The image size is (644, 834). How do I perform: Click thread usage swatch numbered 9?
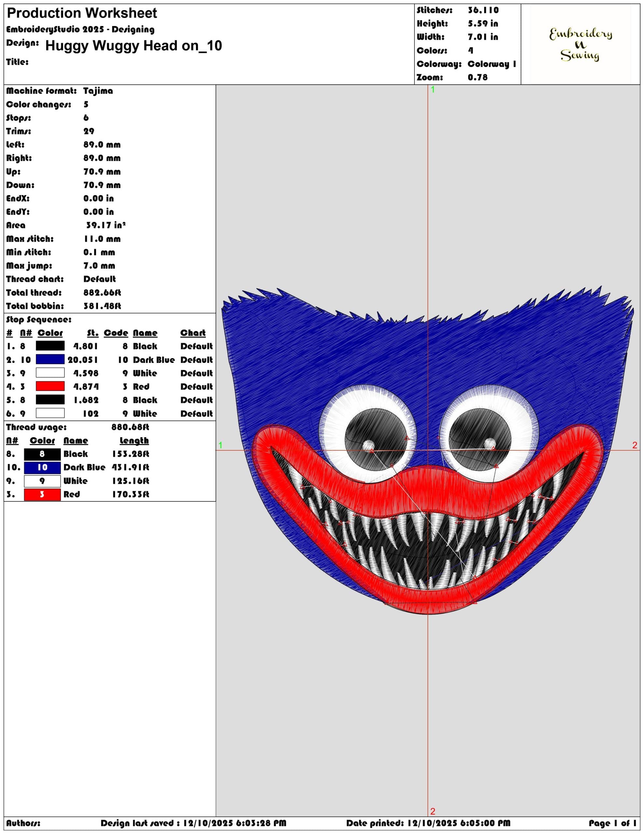point(42,481)
